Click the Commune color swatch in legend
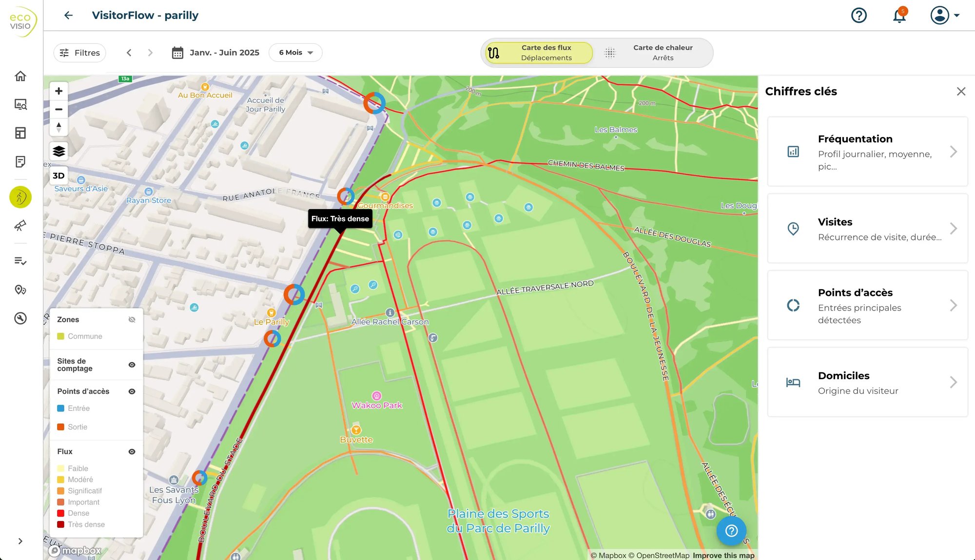The image size is (975, 560). coord(60,336)
